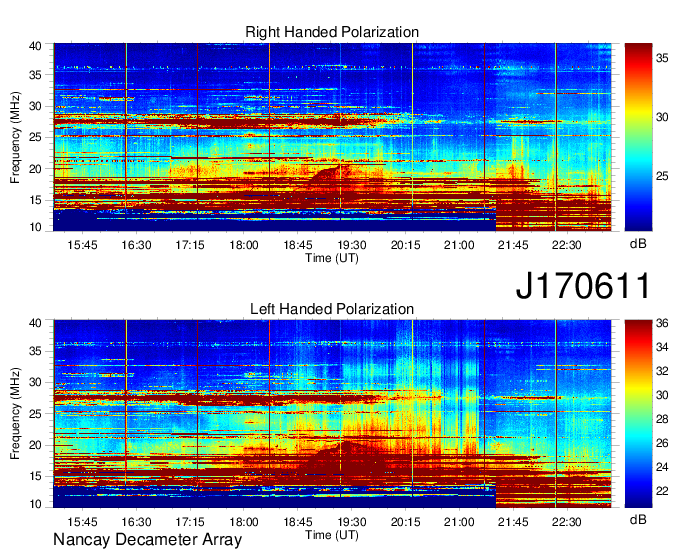Click the 21:00 time tick on bottom plot
The width and height of the screenshot is (680, 552).
(459, 521)
